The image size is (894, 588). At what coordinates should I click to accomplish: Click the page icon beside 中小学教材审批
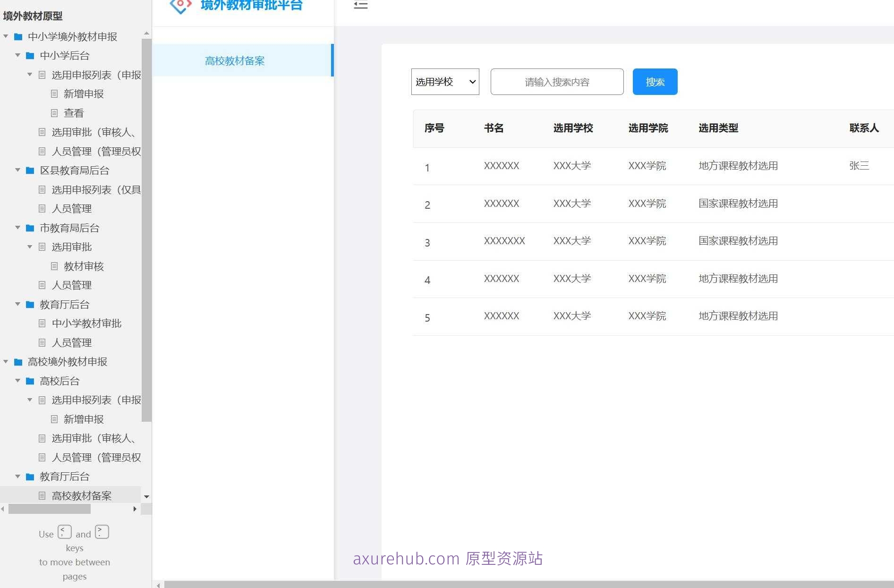tap(42, 323)
